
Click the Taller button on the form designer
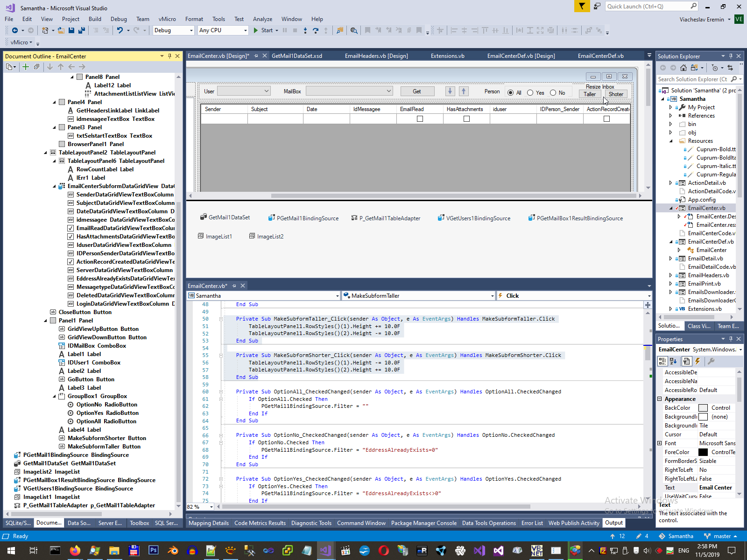[590, 94]
